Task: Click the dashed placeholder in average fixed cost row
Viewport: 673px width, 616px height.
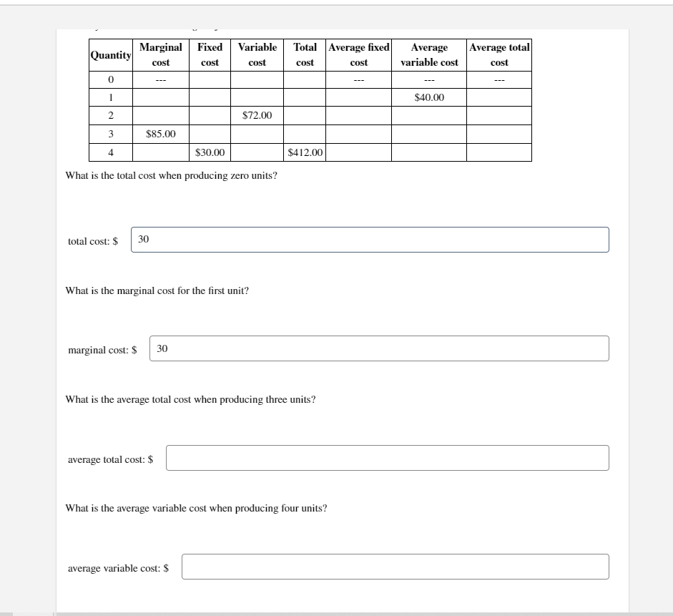Action: (x=358, y=79)
